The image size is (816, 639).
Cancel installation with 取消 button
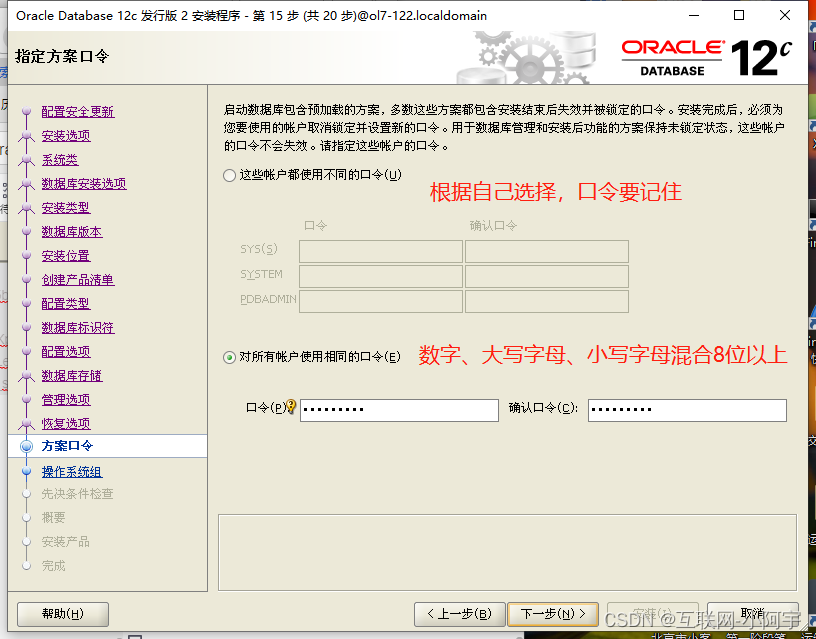752,614
